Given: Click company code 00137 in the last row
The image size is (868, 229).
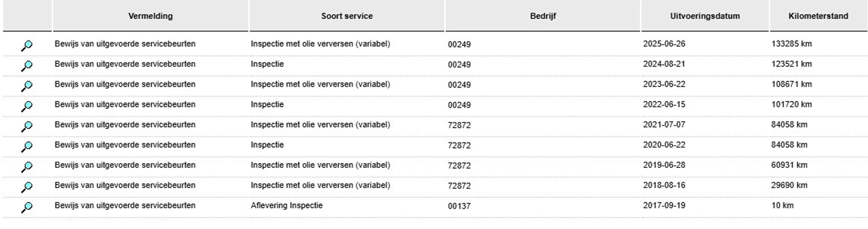Looking at the screenshot, I should point(459,206).
